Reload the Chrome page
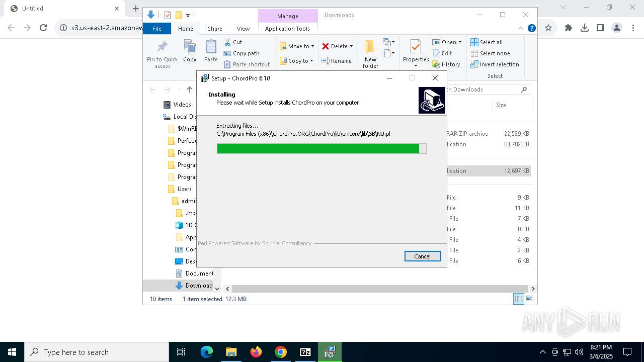Image resolution: width=644 pixels, height=362 pixels. [43, 28]
